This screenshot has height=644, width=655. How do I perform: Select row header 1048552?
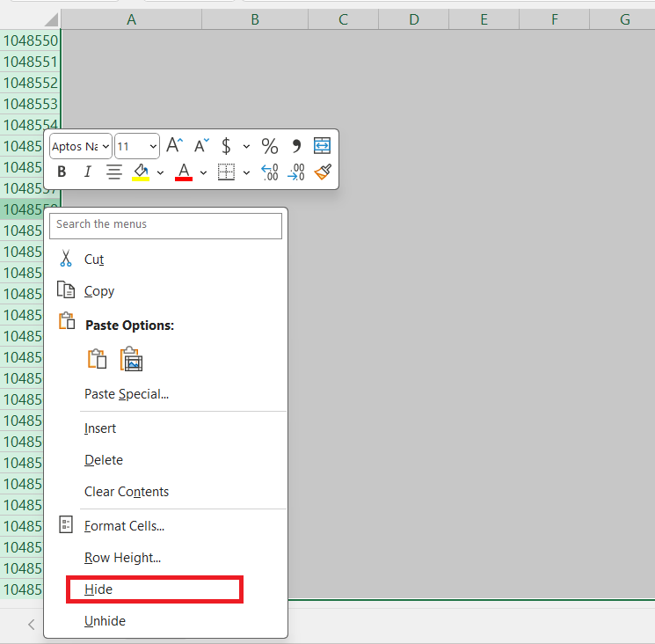30,83
